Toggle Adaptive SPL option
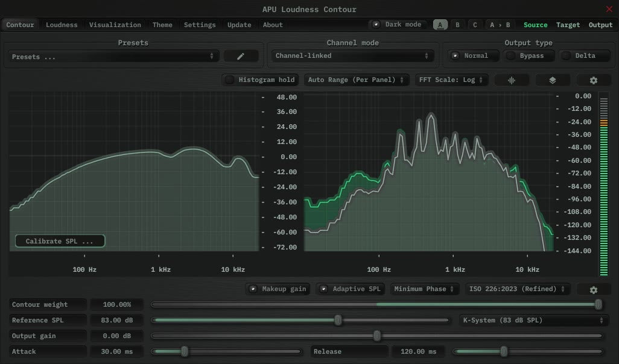The height and width of the screenshot is (364, 619). 351,289
